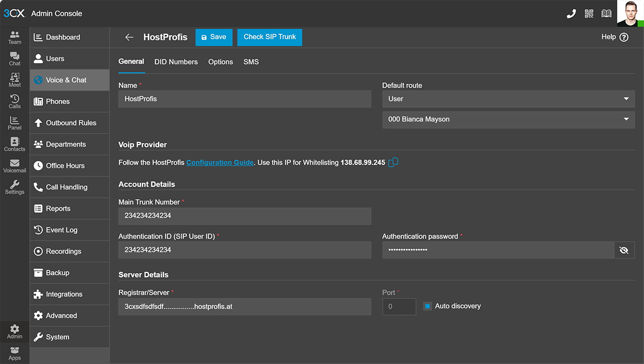Switch to the General tab

click(x=131, y=62)
